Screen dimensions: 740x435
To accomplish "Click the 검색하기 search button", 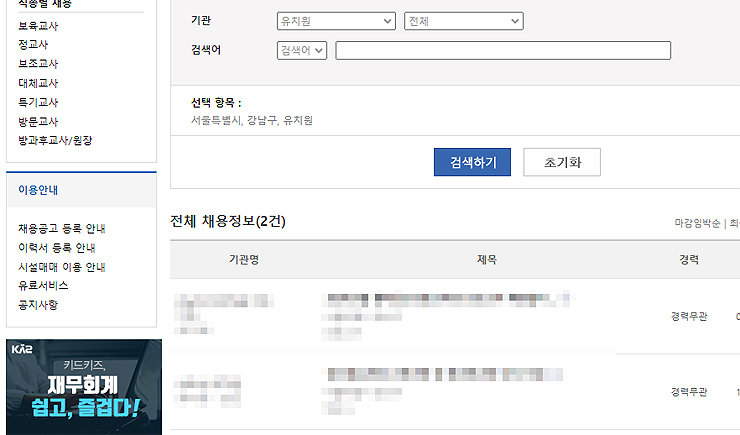I will coord(472,162).
